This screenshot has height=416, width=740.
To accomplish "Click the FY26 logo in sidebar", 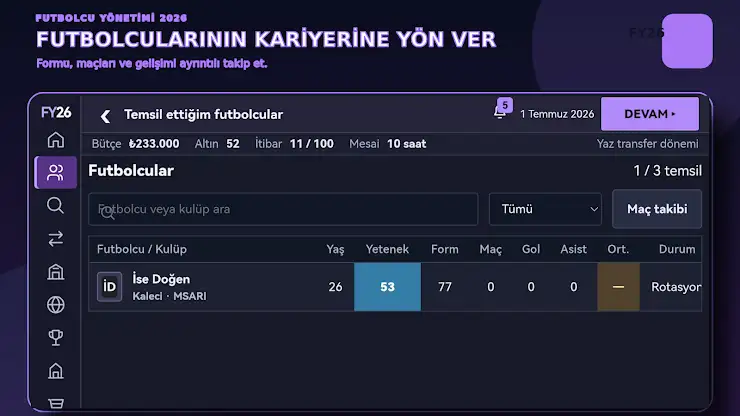I will pos(56,112).
